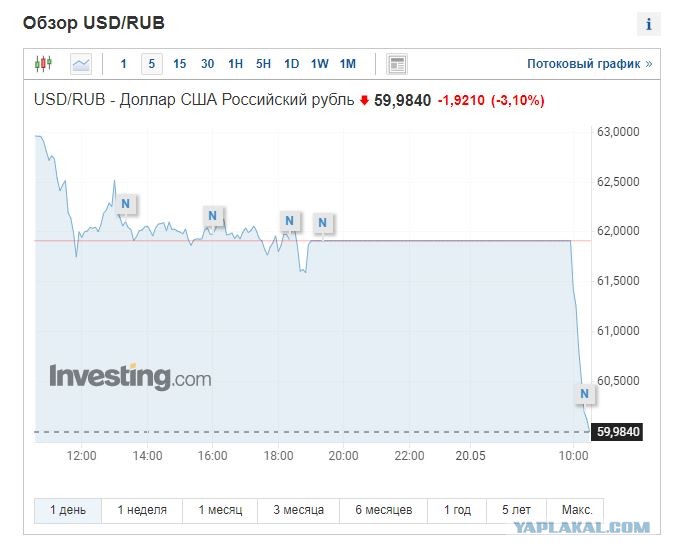Switch to candlestick chart icon

[43, 64]
